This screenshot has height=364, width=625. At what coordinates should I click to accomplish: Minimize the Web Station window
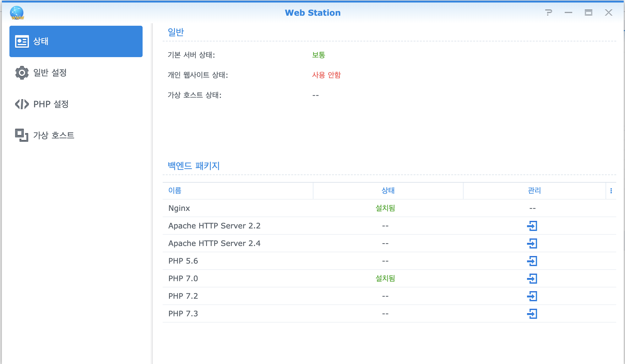point(568,13)
